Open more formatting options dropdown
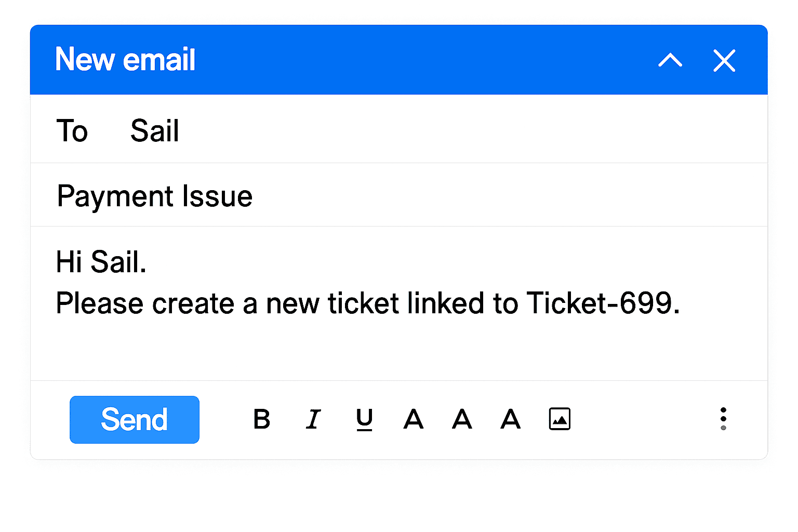This screenshot has height=532, width=798. 724,419
